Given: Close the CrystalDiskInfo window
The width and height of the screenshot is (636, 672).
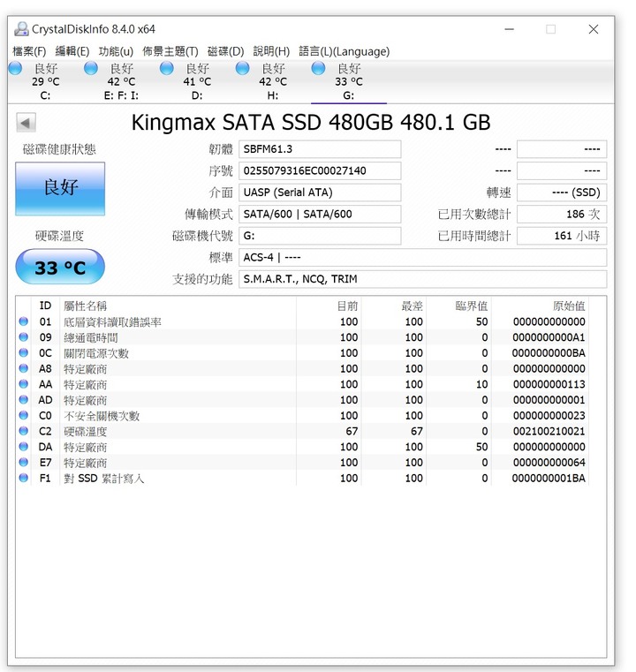Looking at the screenshot, I should point(593,29).
